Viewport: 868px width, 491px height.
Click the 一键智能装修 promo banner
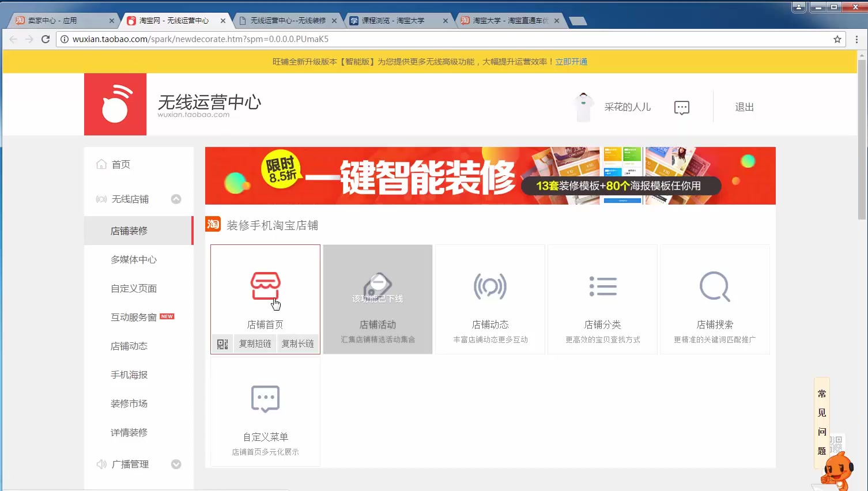tap(490, 176)
